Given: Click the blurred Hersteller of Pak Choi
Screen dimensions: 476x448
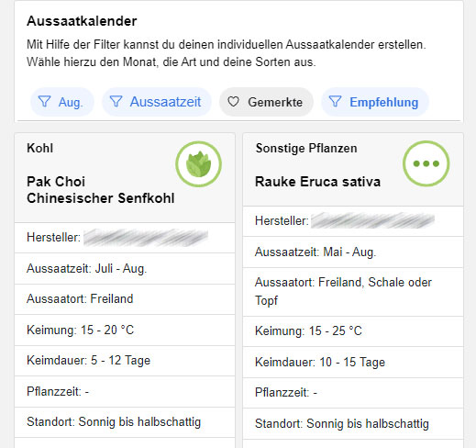Looking at the screenshot, I should pyautogui.click(x=146, y=238).
